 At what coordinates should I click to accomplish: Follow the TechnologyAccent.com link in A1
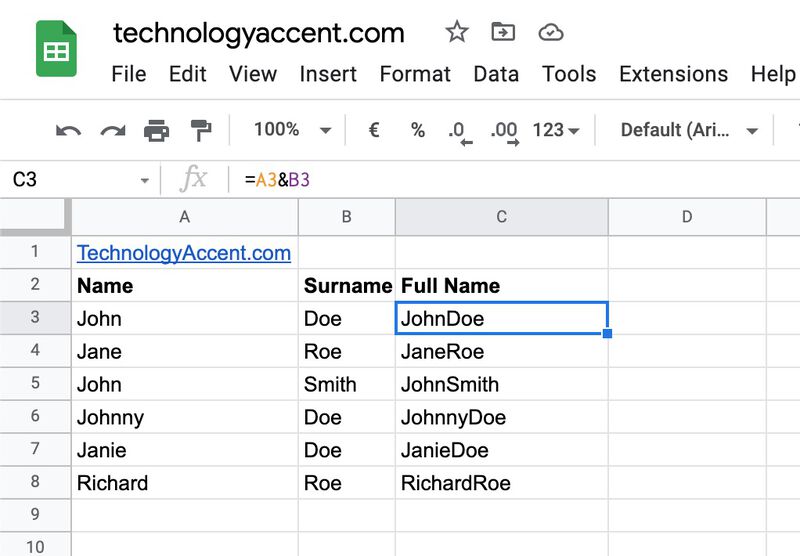(184, 253)
